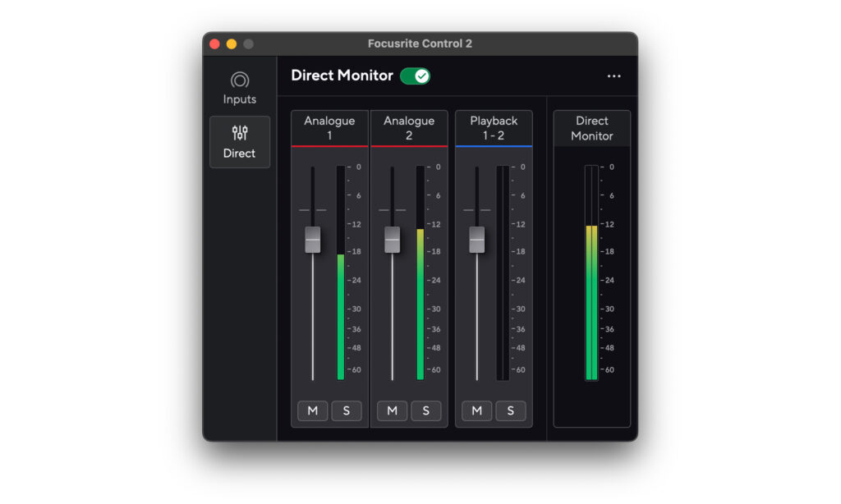The height and width of the screenshot is (504, 841).
Task: Solo the Analogue 2 channel
Action: (425, 410)
